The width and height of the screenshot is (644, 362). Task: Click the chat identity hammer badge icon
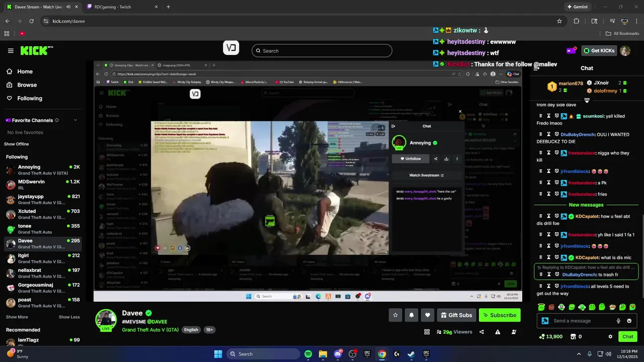tap(545, 321)
